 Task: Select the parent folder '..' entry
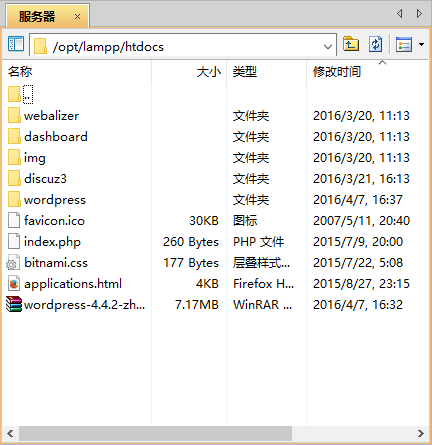[21, 95]
